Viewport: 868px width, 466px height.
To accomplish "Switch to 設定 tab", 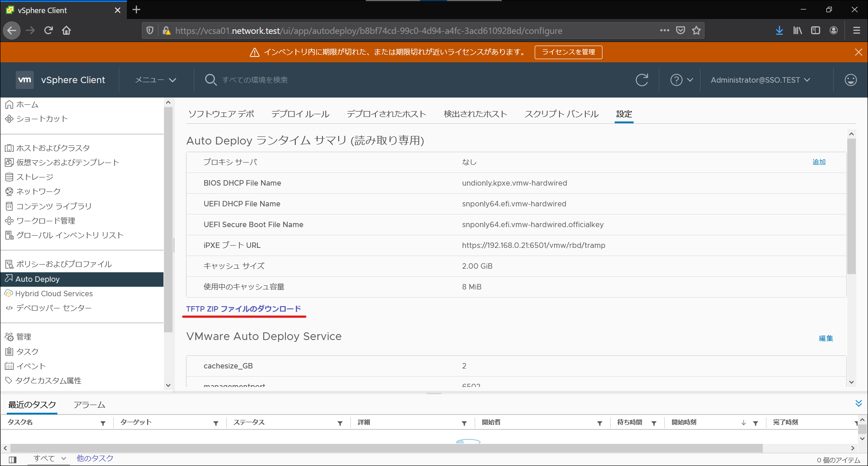I will coord(624,114).
